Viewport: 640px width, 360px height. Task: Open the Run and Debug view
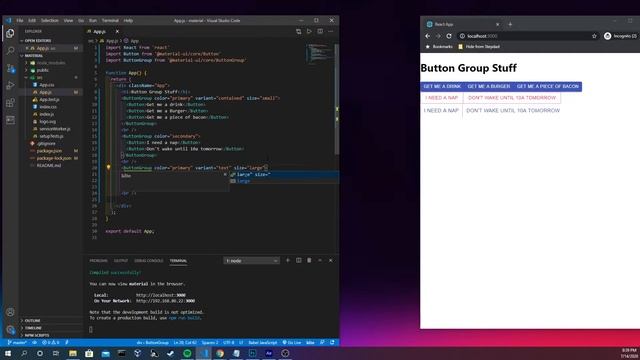(10, 85)
